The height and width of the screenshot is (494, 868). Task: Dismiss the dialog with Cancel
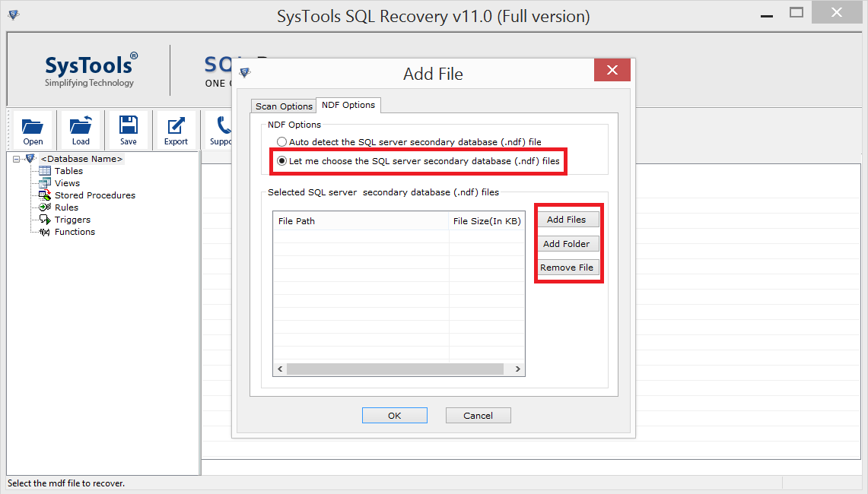479,416
